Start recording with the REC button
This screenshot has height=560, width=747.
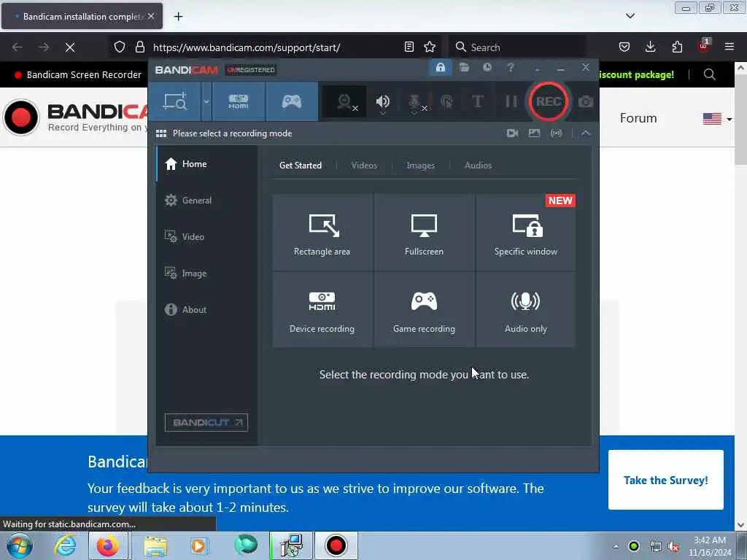click(x=549, y=101)
